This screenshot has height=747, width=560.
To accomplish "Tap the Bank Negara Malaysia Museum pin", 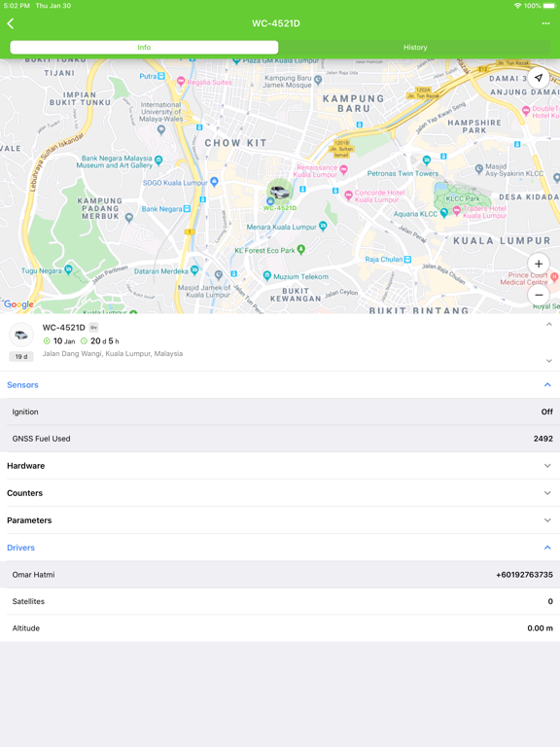I will coord(158,160).
